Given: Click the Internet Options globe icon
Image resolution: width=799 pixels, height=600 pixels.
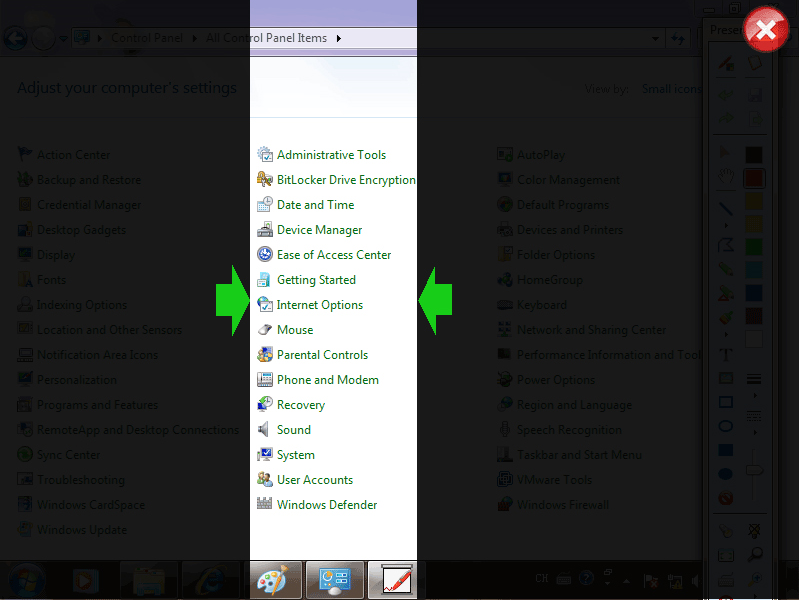Looking at the screenshot, I should (x=265, y=305).
